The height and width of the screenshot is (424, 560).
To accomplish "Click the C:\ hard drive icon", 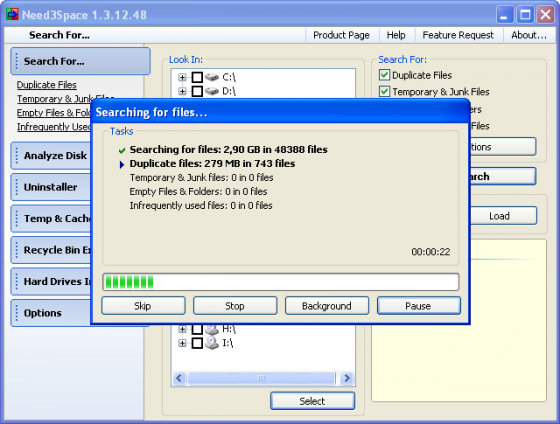I will tap(212, 77).
